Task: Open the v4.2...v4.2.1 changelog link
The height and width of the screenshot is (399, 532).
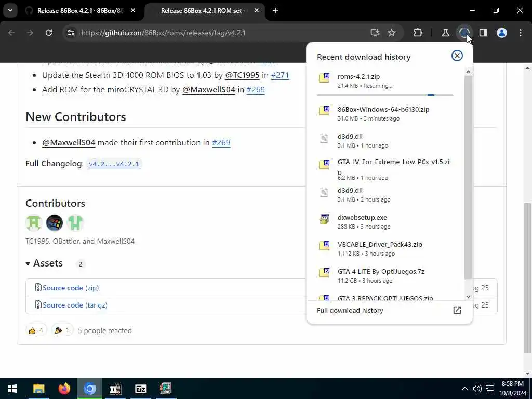Action: pyautogui.click(x=114, y=164)
